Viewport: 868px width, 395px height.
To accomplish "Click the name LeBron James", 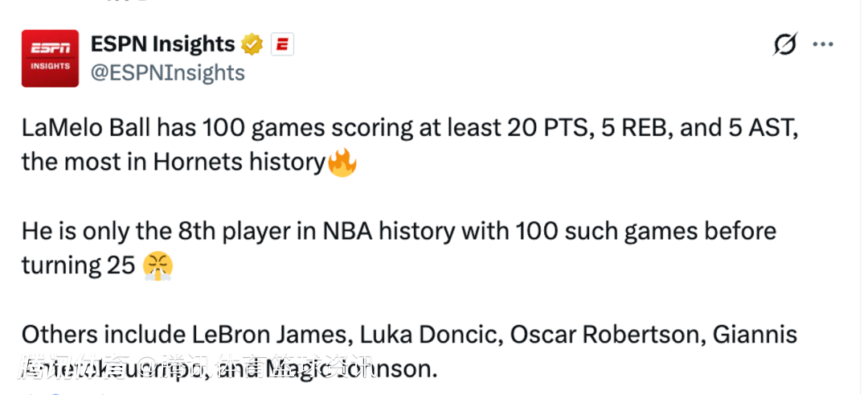I will (x=256, y=334).
